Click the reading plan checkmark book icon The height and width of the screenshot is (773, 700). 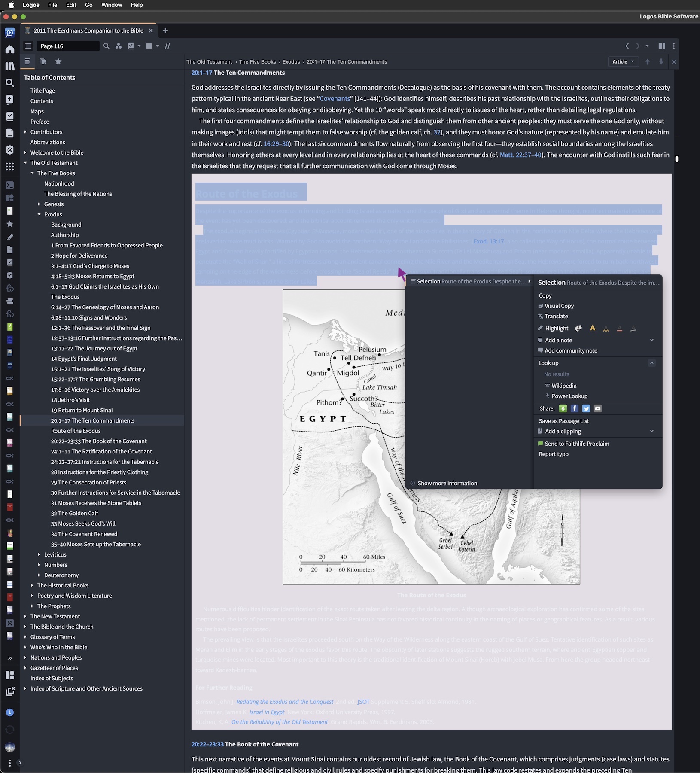131,46
